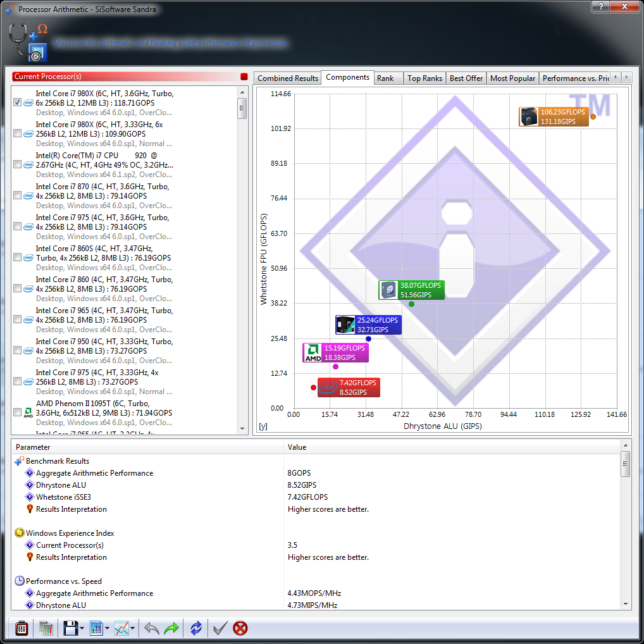Screen dimensions: 644x644
Task: Check the AMD Phenom II 1095T processor
Action: [x=17, y=412]
